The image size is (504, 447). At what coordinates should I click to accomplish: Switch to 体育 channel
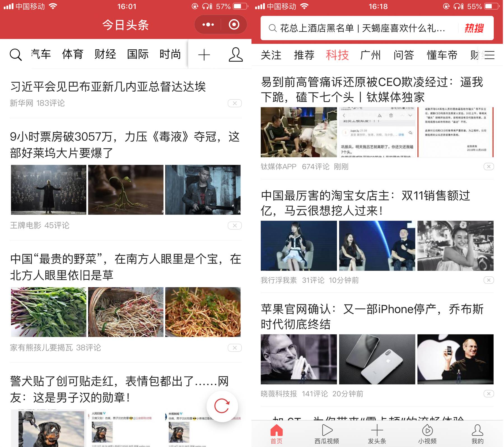pos(73,54)
